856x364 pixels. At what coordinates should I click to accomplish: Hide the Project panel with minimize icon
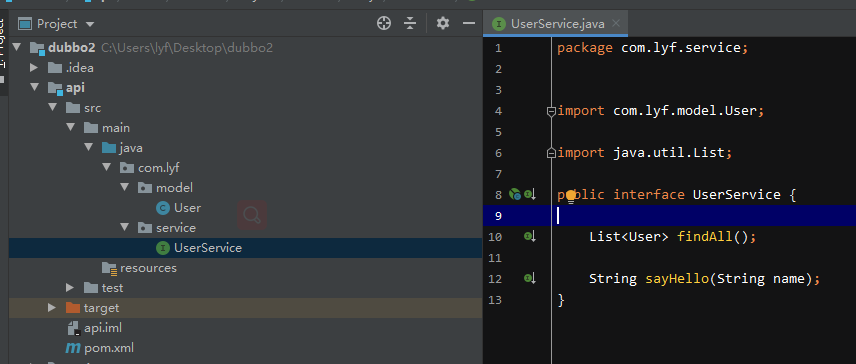(x=468, y=23)
